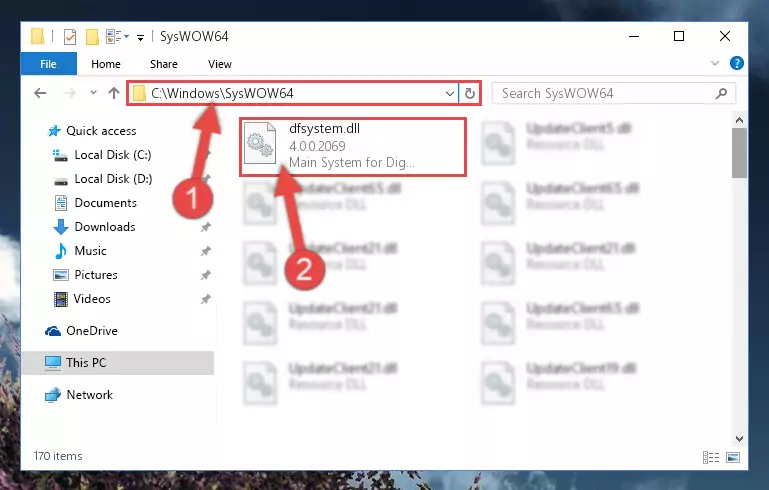Open the Customize Quick Access Toolbar dropdown
The width and height of the screenshot is (769, 490).
click(x=140, y=37)
